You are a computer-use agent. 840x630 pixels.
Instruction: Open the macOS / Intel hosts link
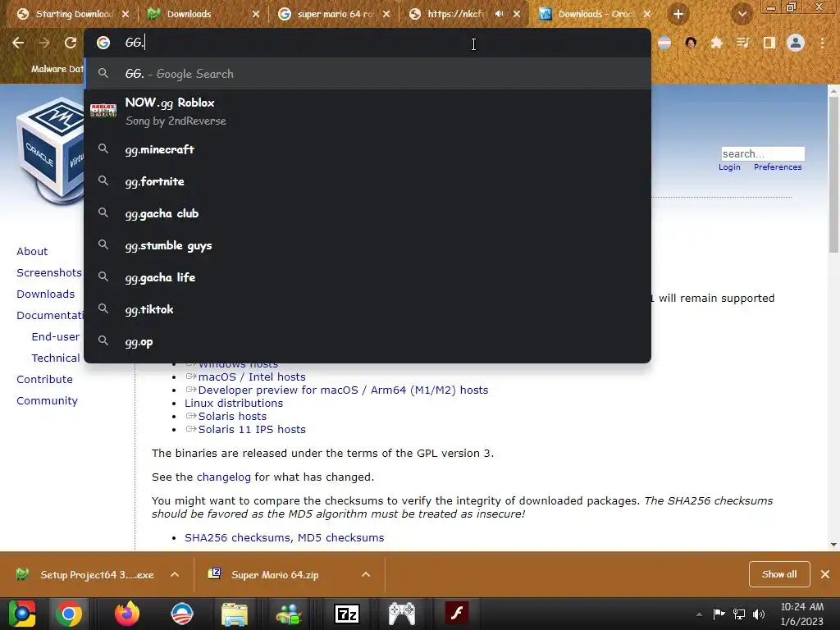click(x=252, y=377)
